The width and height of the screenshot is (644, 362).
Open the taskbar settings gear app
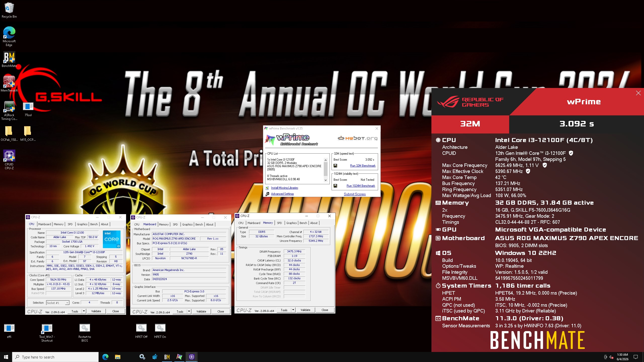coord(142,357)
